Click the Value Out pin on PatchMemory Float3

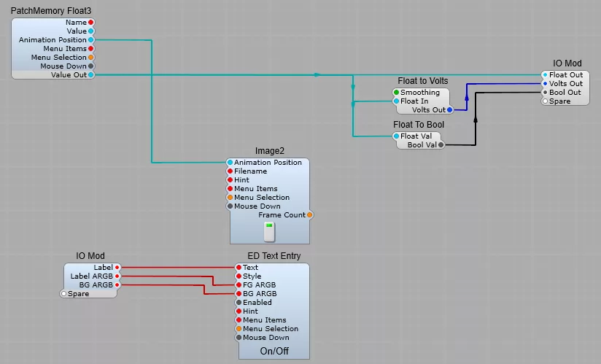point(90,74)
